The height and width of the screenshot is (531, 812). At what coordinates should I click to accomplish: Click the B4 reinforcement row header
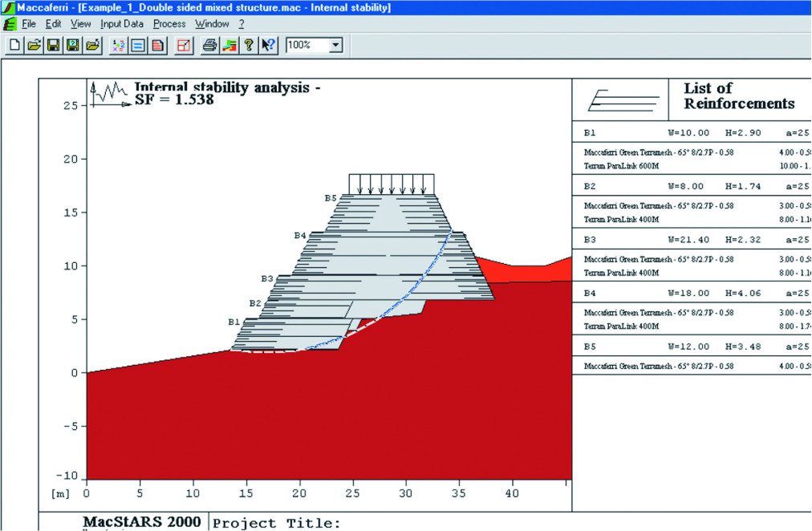coord(692,293)
